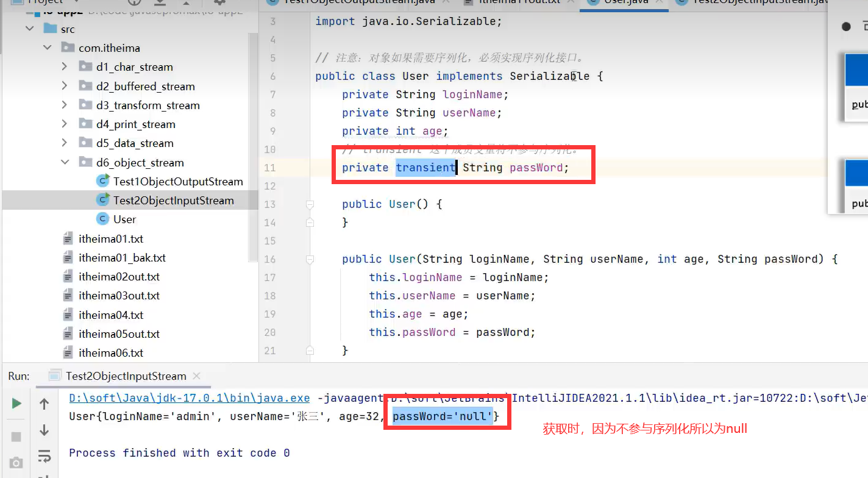Click the Test2ObjectInputStream class icon
868x478 pixels.
103,200
